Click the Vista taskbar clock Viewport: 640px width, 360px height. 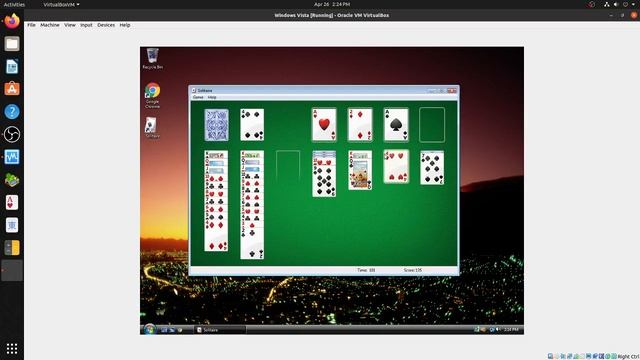click(511, 329)
